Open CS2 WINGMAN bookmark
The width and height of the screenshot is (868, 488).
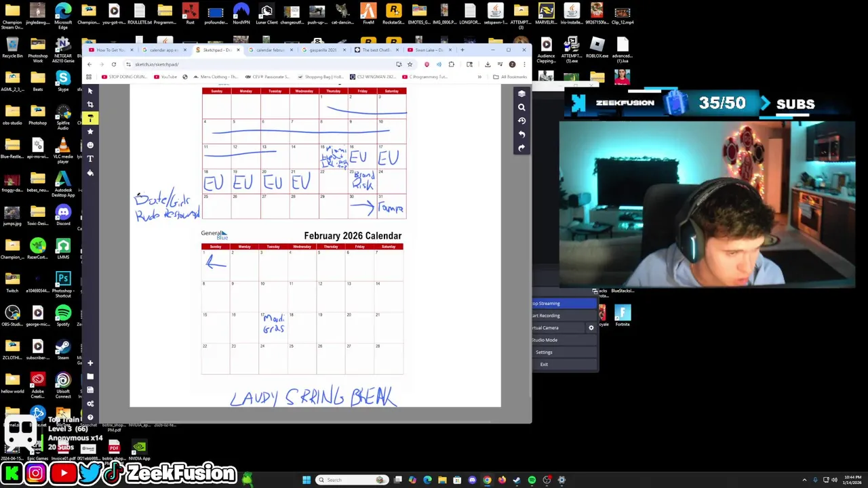tap(373, 77)
